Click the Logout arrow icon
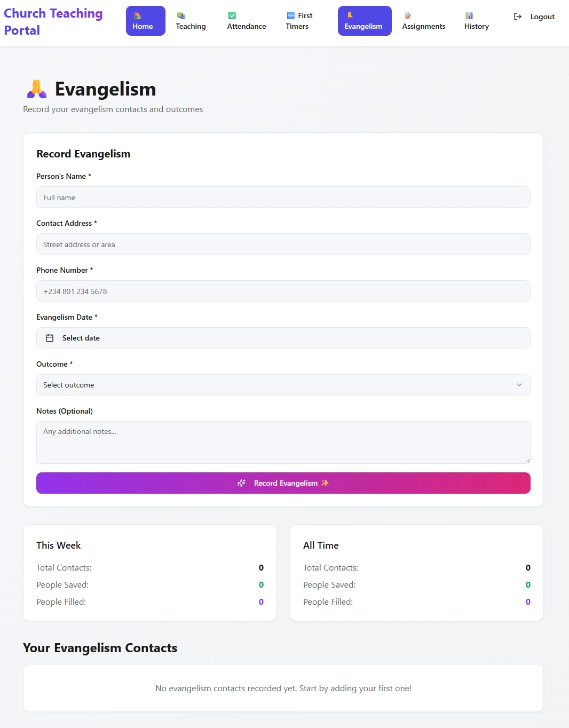This screenshot has width=569, height=728. point(518,17)
